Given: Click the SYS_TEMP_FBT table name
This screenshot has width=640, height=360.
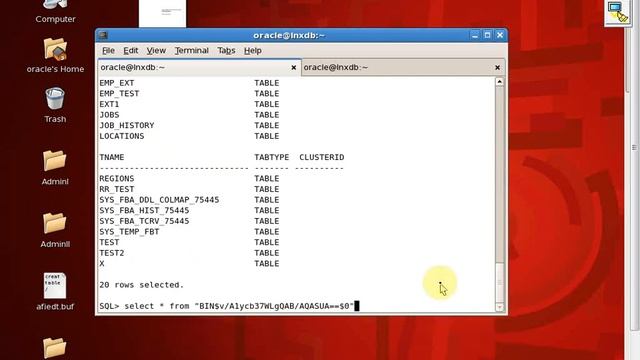Looking at the screenshot, I should pos(129,231).
